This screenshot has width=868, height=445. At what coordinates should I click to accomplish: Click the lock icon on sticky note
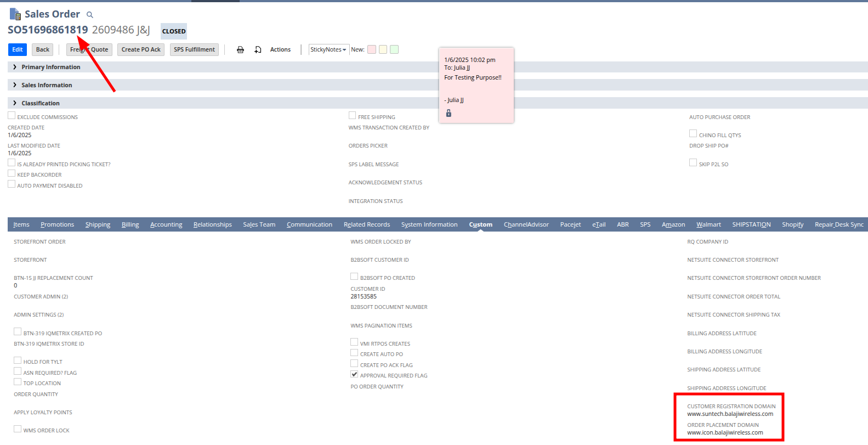point(449,113)
